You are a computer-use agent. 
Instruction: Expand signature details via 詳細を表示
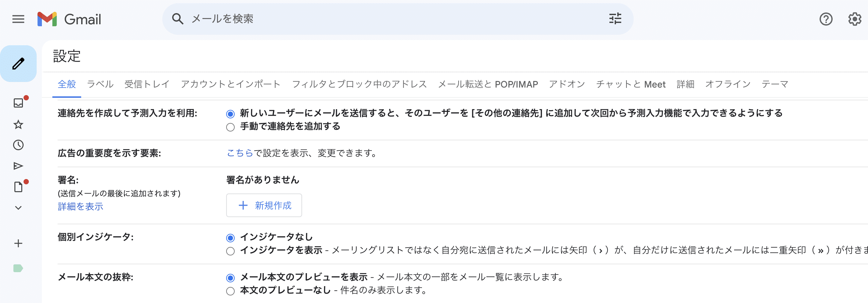80,206
